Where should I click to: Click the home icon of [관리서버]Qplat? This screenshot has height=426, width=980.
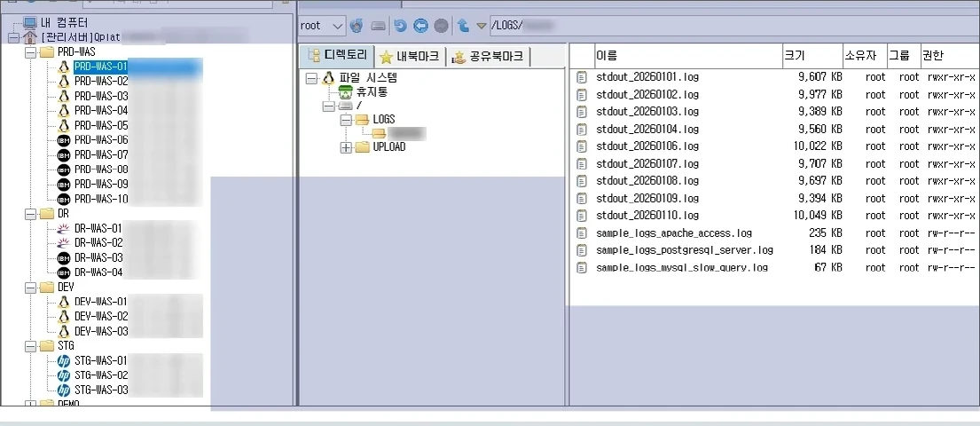[30, 37]
